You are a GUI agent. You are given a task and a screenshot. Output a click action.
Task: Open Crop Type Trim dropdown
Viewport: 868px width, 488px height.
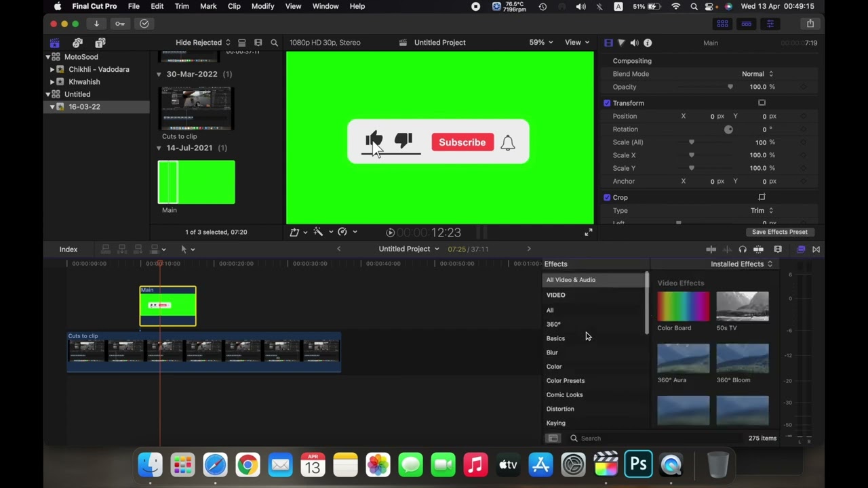point(762,211)
